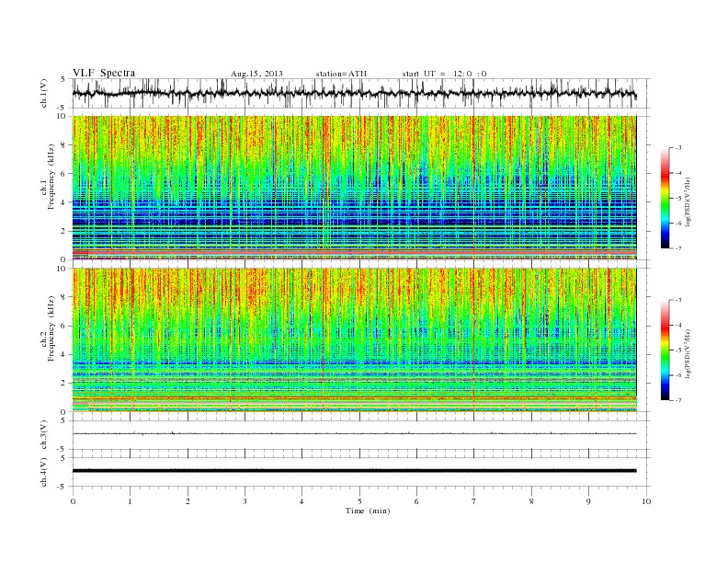Select the 'Aug.15, 2013' date label
The height and width of the screenshot is (563, 728).
coord(256,74)
